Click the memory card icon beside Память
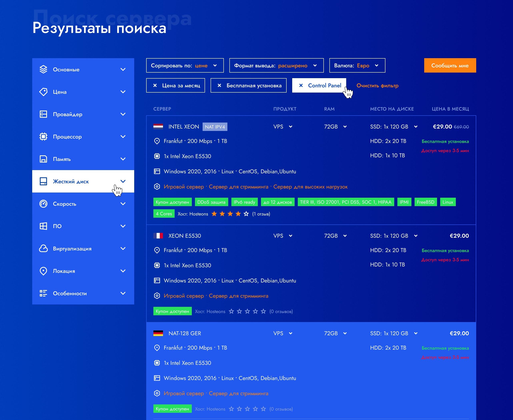 coord(43,159)
